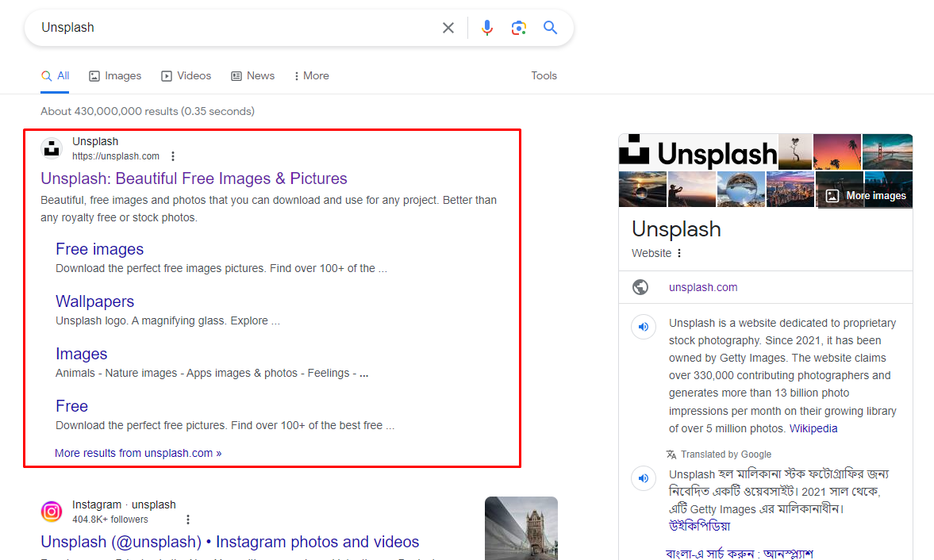
Task: Click the Instagram icon on the Instagram result
Action: click(51, 512)
